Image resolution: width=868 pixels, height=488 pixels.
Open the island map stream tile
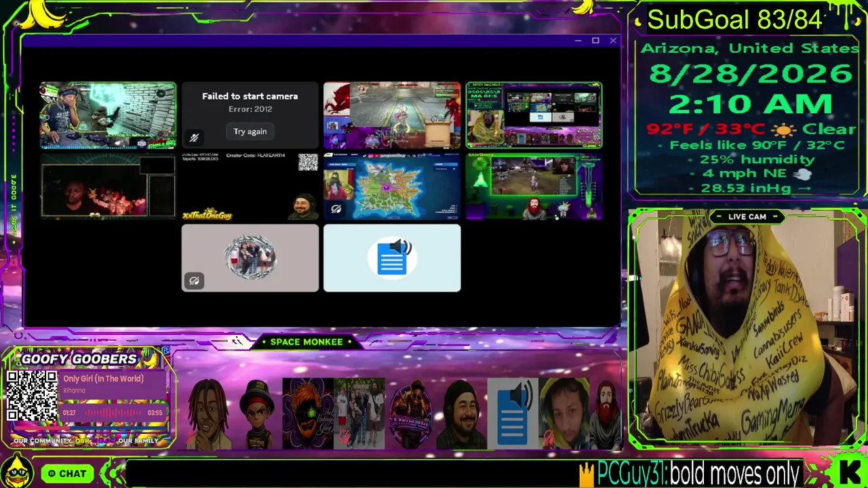(x=392, y=186)
